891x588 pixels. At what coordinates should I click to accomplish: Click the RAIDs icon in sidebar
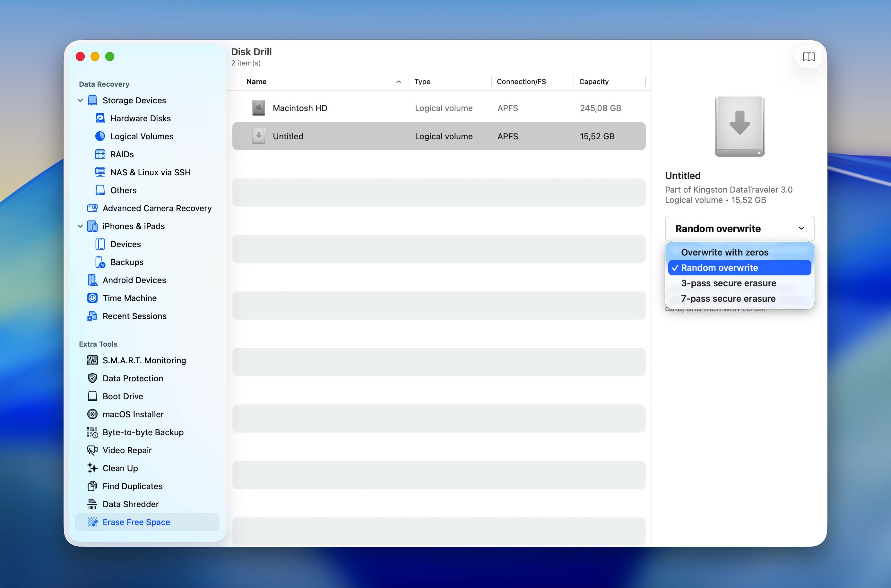(x=100, y=154)
